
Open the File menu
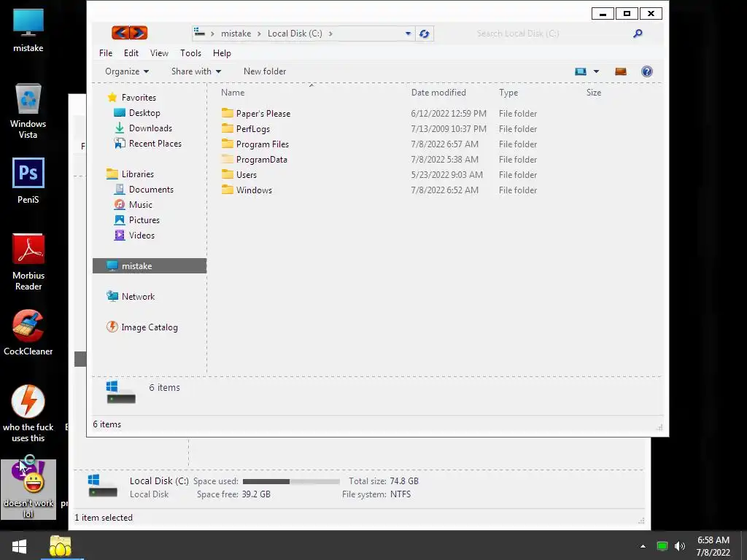point(106,52)
